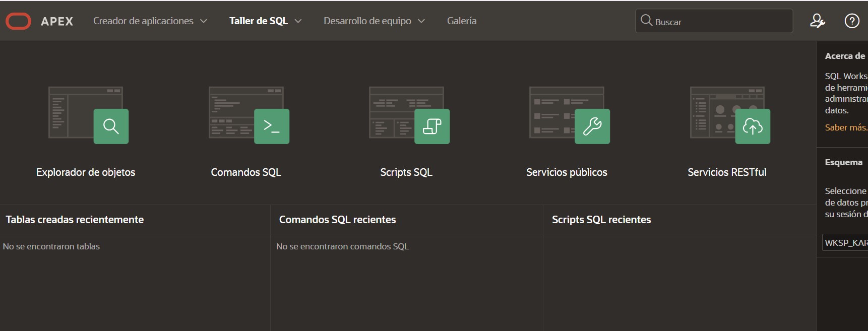This screenshot has width=868, height=331.
Task: Click the Scripts SQL recientes heading
Action: (601, 220)
